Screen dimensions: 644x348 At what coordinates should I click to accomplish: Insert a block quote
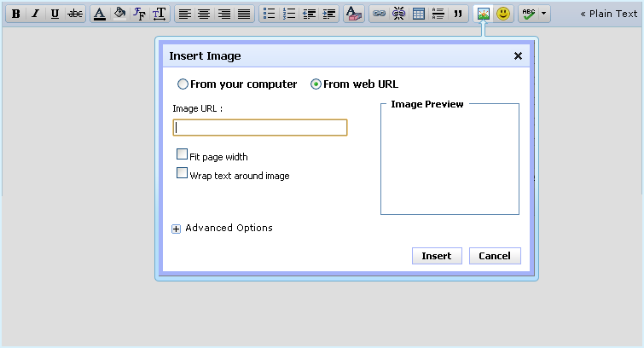[458, 14]
